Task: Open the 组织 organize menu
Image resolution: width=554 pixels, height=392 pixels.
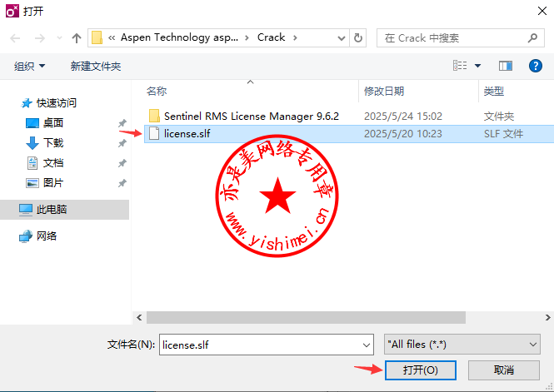Action: click(x=30, y=66)
